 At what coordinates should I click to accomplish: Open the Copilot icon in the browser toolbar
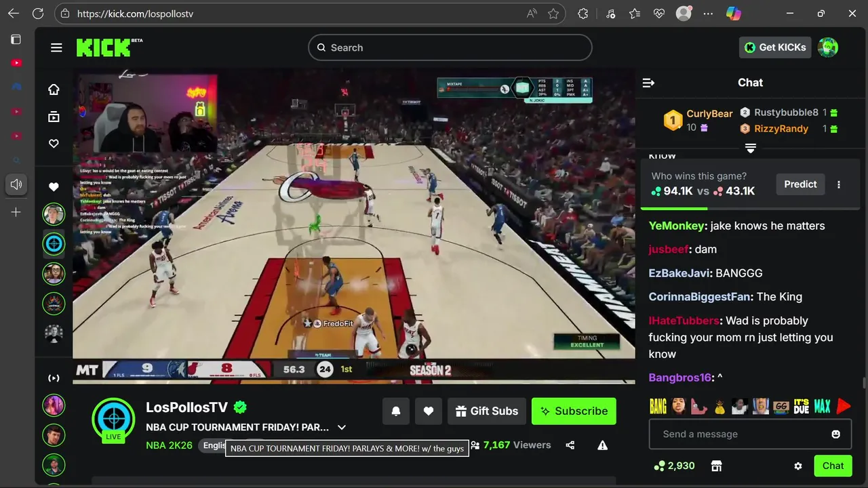pyautogui.click(x=733, y=14)
